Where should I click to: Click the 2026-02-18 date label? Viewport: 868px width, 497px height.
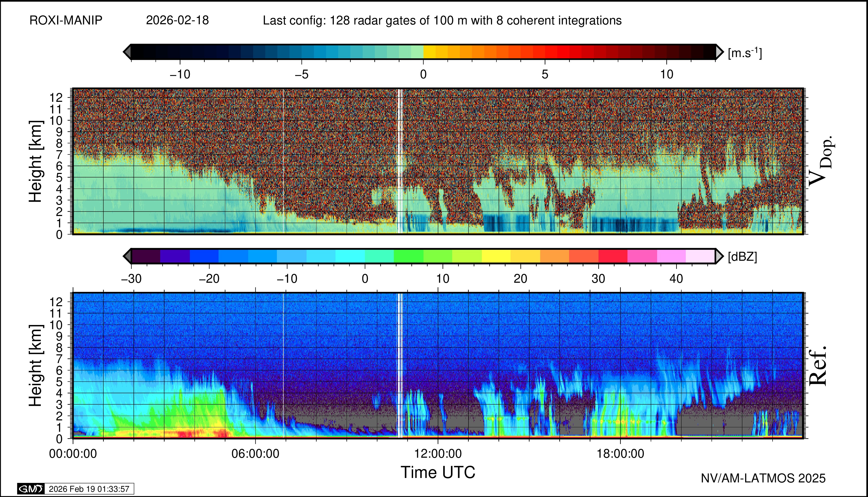pyautogui.click(x=177, y=21)
